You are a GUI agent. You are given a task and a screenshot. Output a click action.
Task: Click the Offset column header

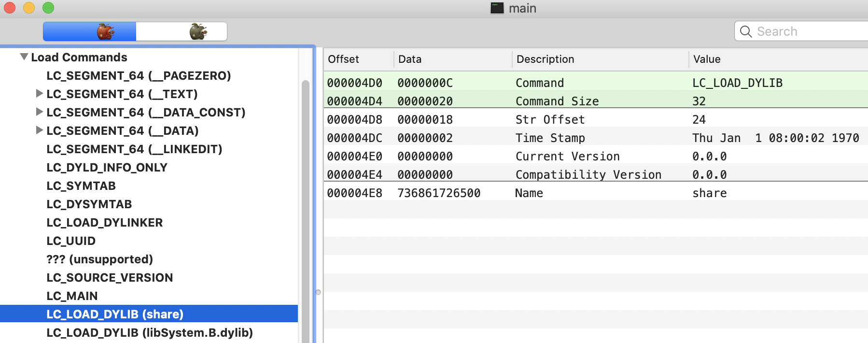point(343,59)
